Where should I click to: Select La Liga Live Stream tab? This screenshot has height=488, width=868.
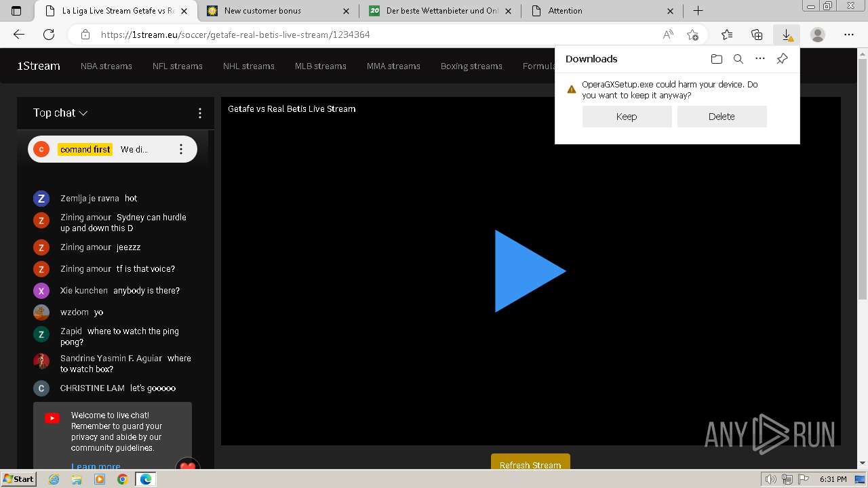[x=115, y=11]
